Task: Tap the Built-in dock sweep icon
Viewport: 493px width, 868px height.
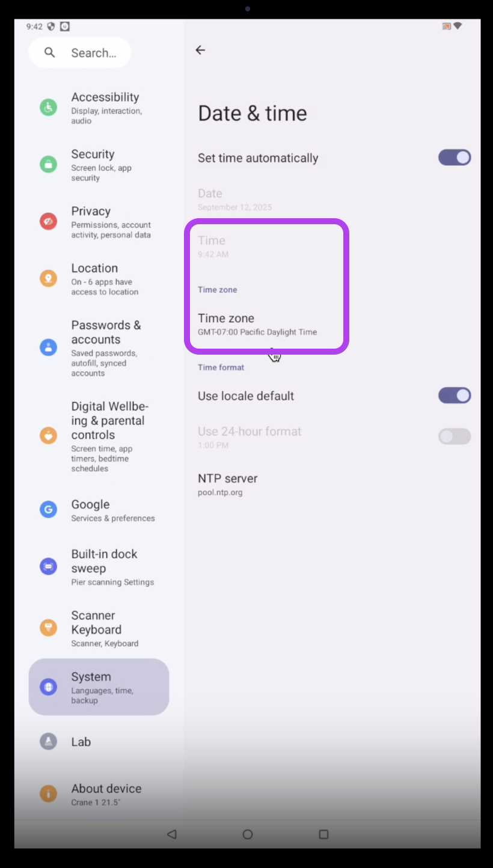Action: [x=48, y=566]
